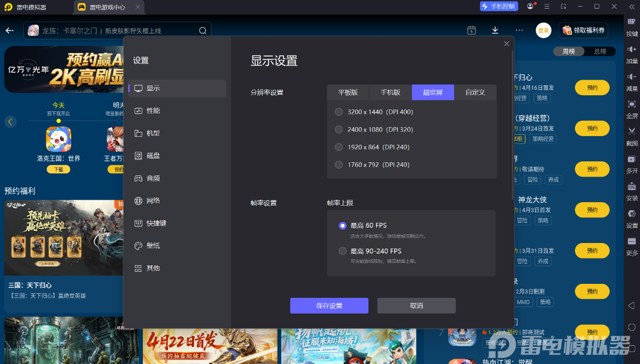The image size is (640, 364).
Task: Click the install APK (安装) icon
Action: [x=631, y=187]
